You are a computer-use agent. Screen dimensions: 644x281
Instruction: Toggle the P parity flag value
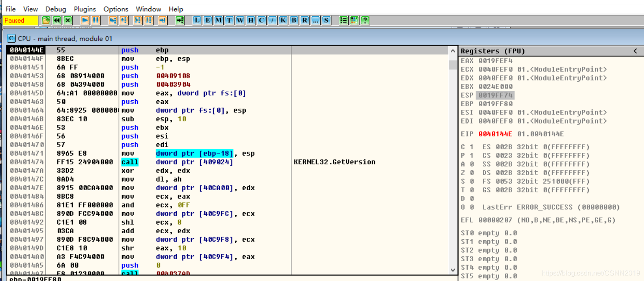tap(472, 155)
